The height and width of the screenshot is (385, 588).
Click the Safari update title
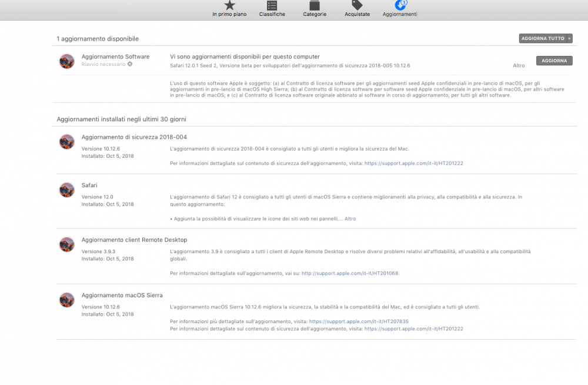[x=89, y=185]
